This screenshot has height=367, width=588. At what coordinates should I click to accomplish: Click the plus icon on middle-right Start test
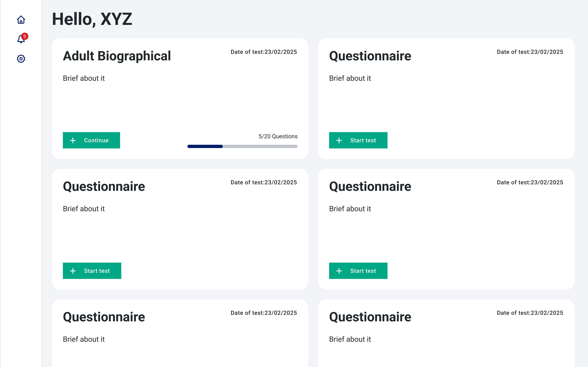coord(339,271)
